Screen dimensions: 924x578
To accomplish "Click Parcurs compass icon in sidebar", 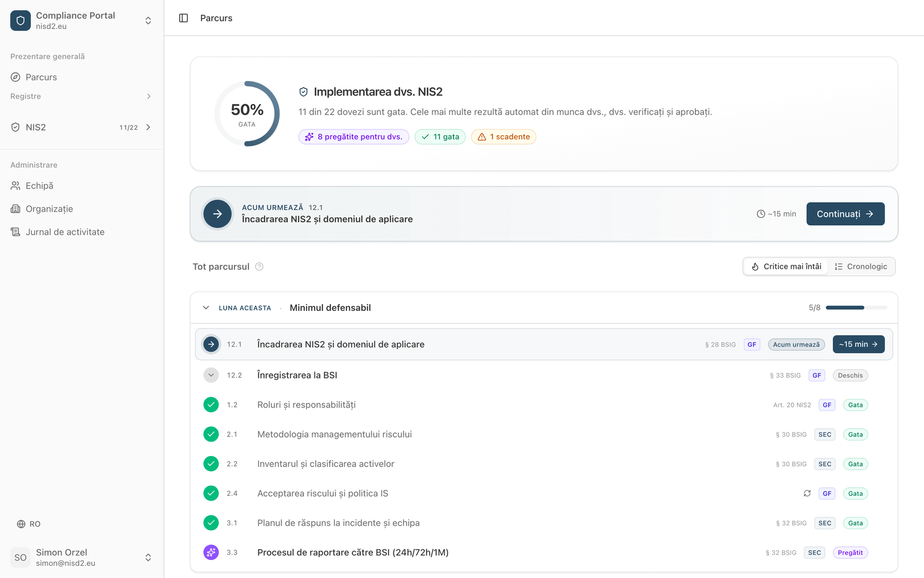I will (x=16, y=77).
